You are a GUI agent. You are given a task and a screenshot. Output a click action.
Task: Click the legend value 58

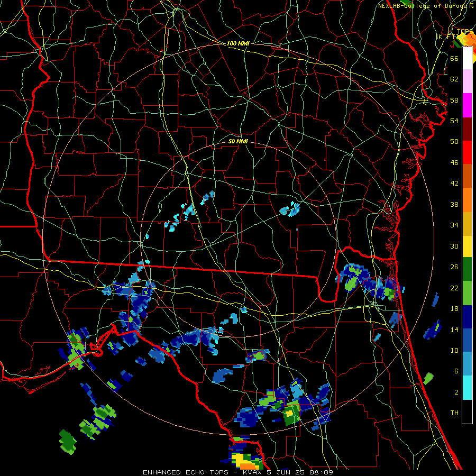coord(454,100)
